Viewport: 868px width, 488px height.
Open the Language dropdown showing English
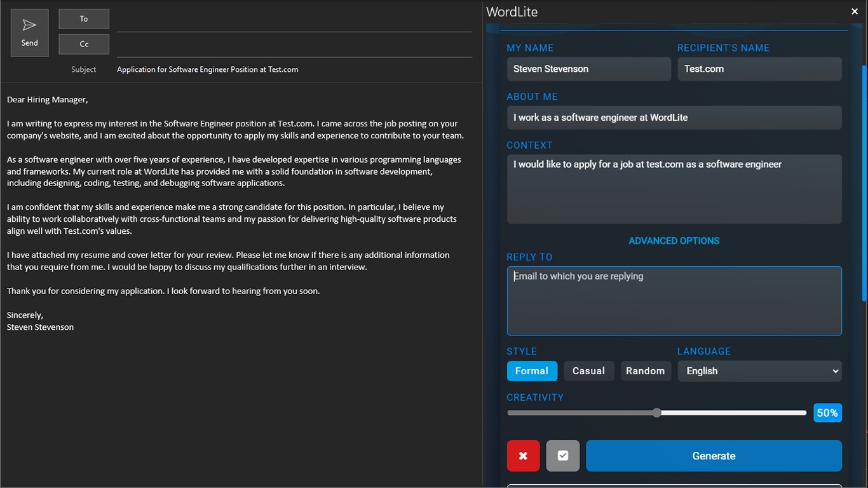coord(759,371)
